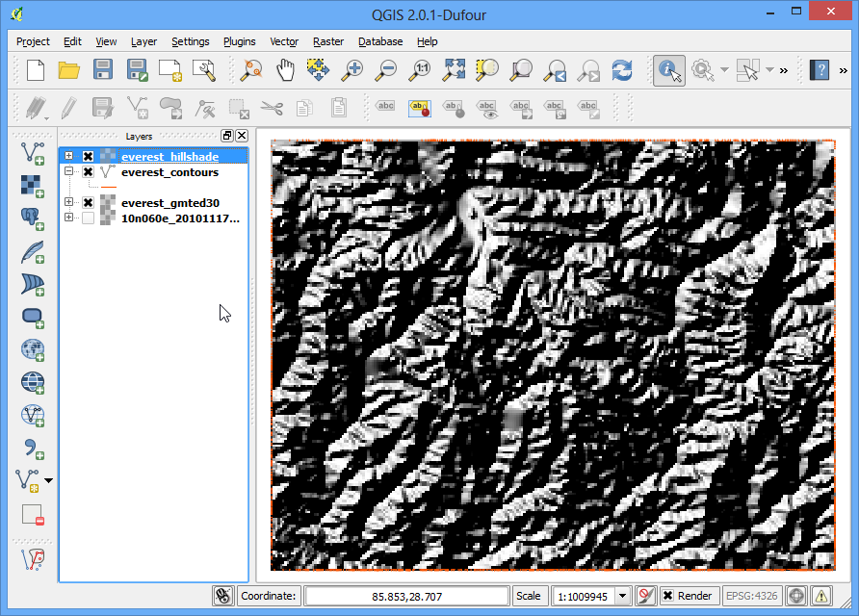
Task: Expand the 10n060e_20101117 layer tree
Action: tap(68, 217)
